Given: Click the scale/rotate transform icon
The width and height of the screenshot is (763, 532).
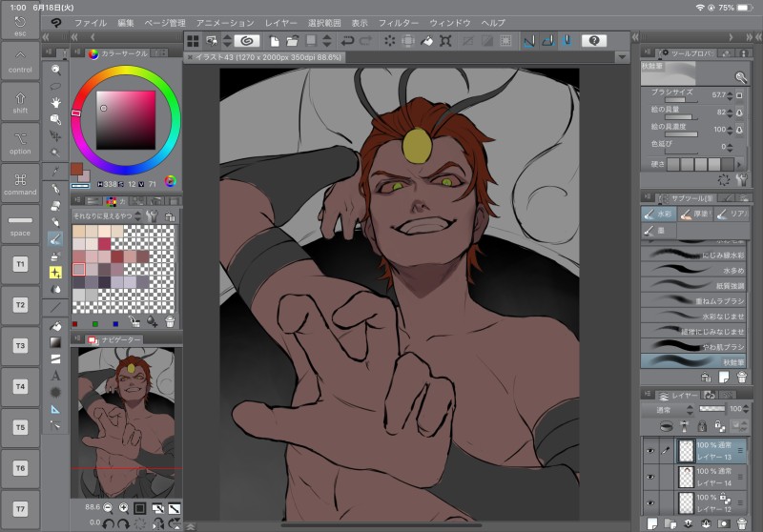Looking at the screenshot, I should point(445,41).
